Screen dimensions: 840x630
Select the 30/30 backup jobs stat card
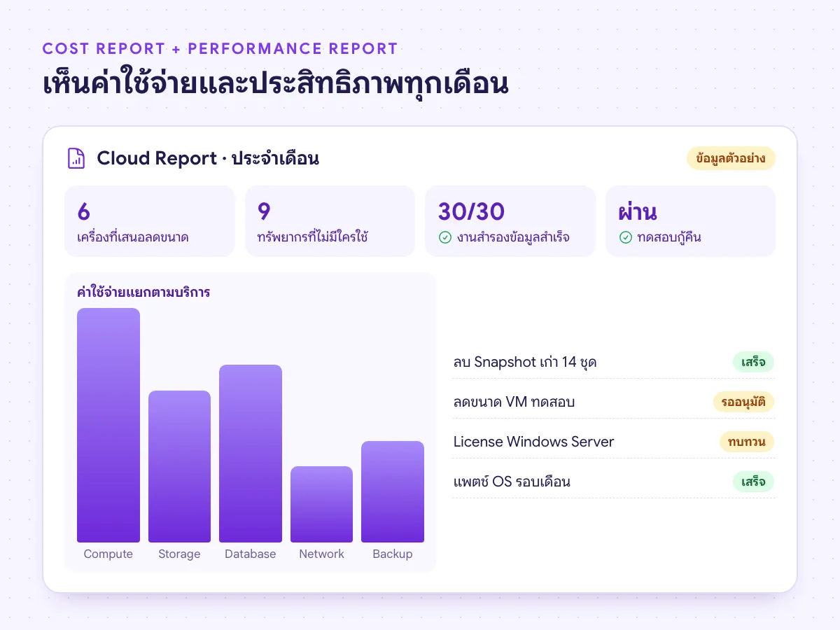[510, 221]
